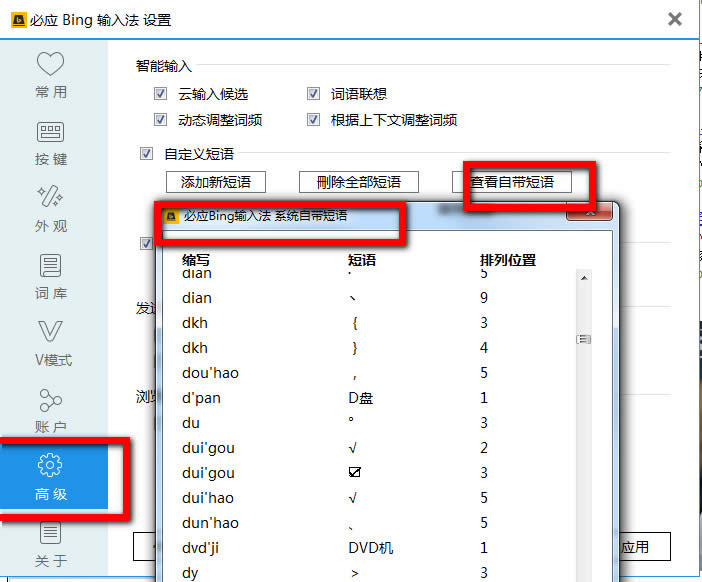Open the 词库 dictionary icon section
702x582 pixels.
tap(51, 277)
